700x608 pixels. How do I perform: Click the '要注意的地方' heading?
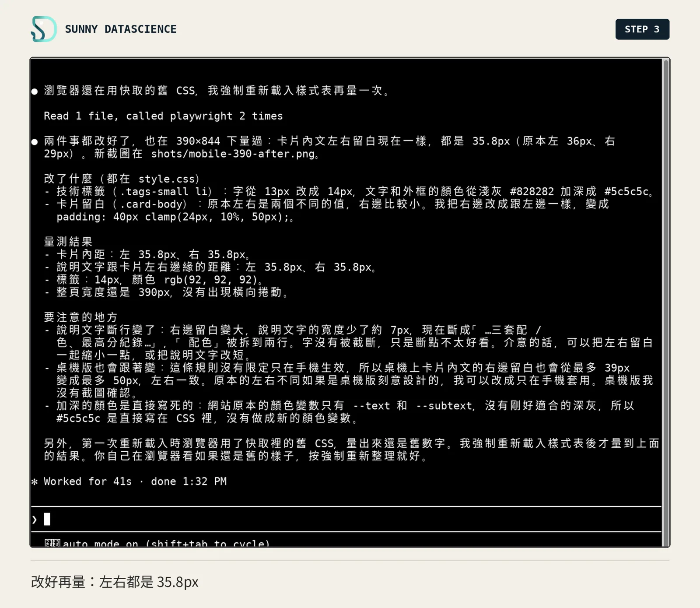pyautogui.click(x=81, y=317)
